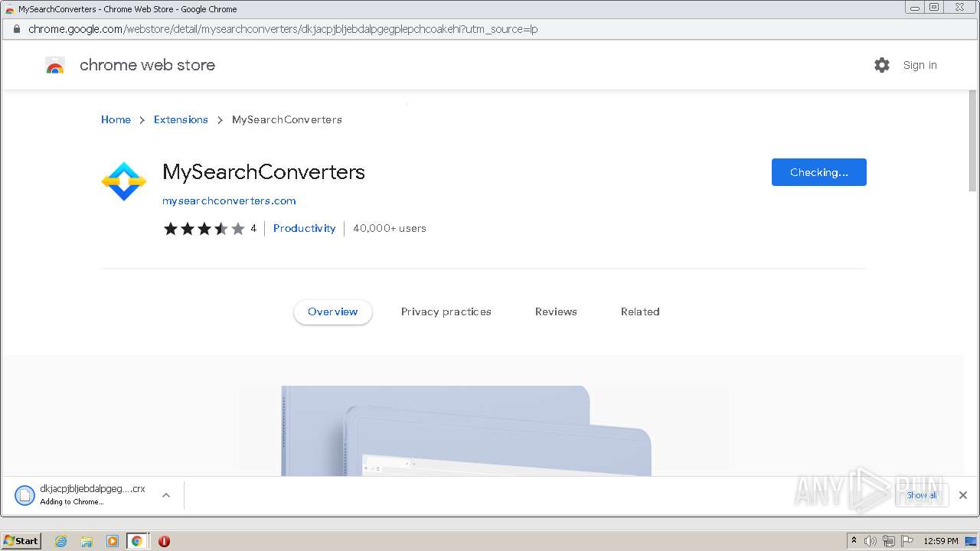
Task: Click the Checking... button
Action: [819, 172]
